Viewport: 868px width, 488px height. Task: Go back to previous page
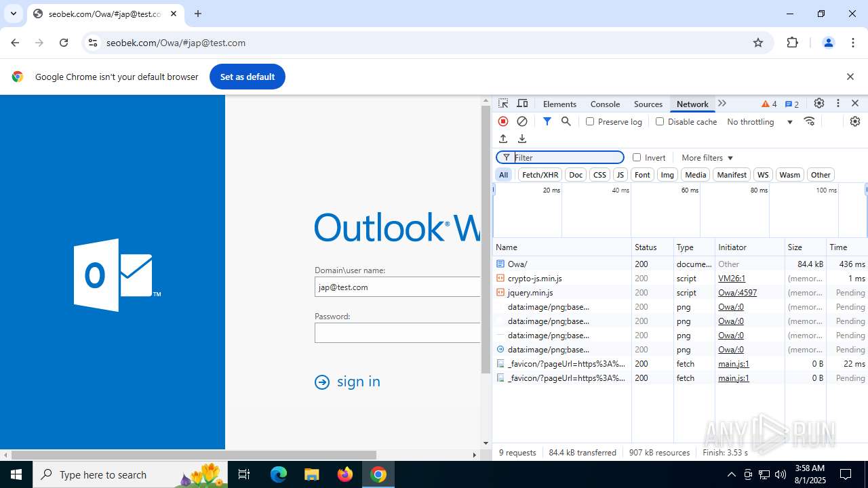click(15, 43)
